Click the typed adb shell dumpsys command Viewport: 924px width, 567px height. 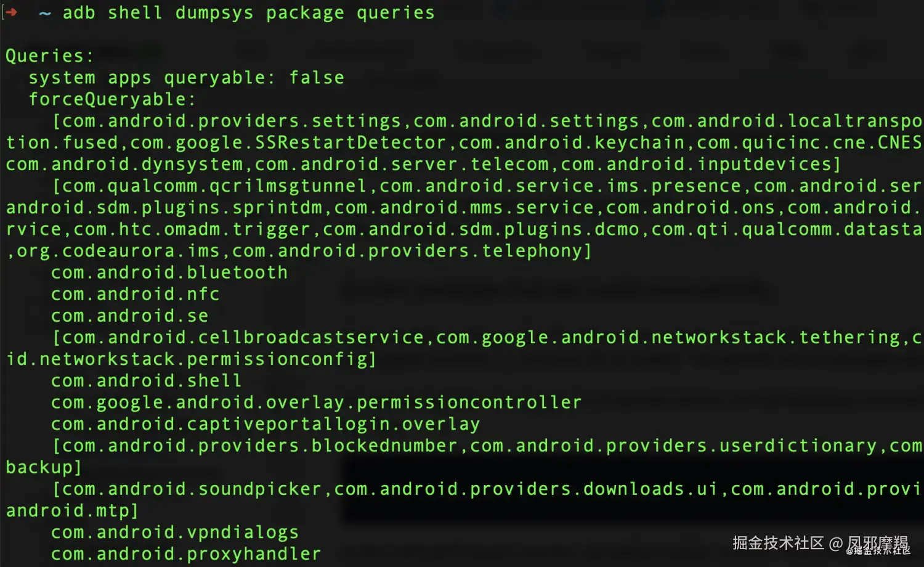click(248, 13)
